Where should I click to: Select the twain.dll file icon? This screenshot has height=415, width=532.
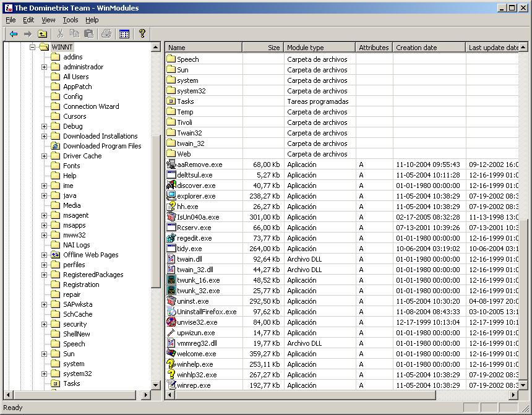point(171,259)
